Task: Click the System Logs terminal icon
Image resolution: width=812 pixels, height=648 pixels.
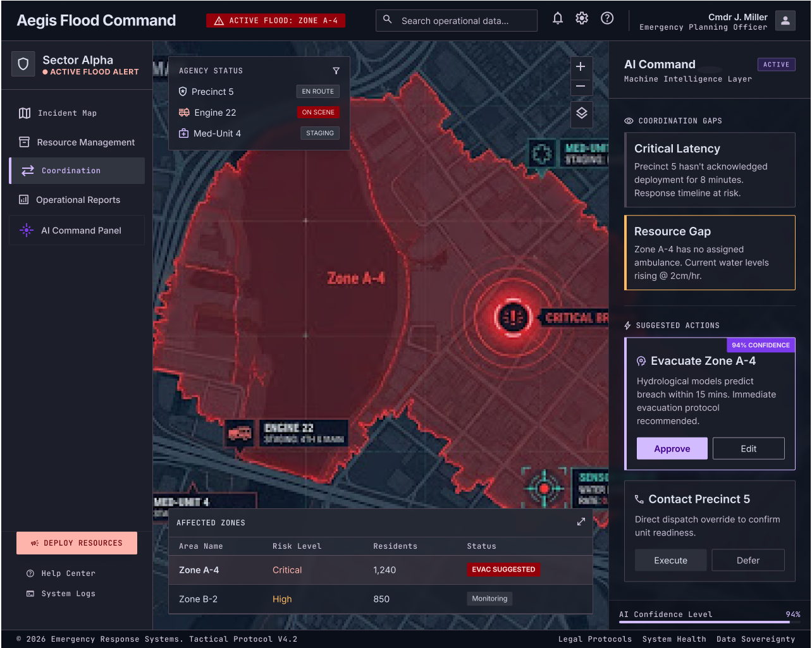Action: [x=30, y=594]
